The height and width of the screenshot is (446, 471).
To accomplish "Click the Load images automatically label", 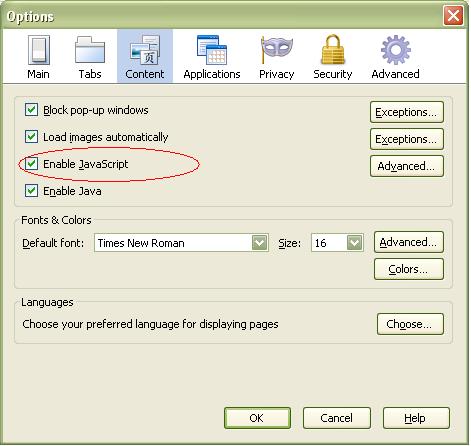I will point(105,137).
